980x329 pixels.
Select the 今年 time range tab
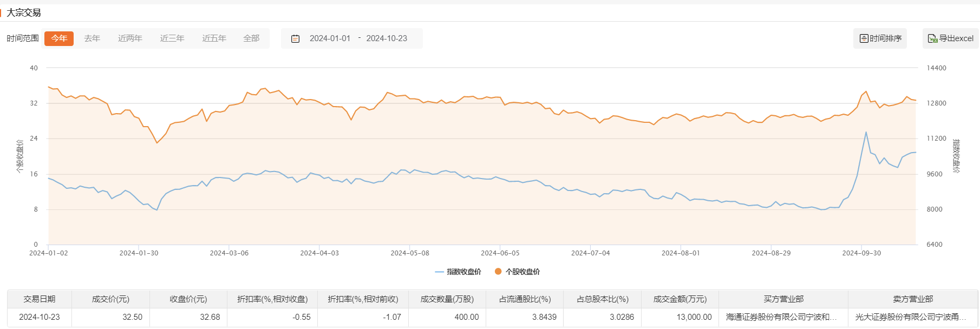coord(59,38)
